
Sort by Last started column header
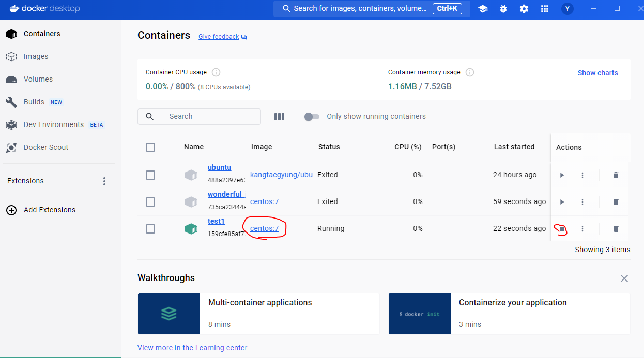(514, 147)
